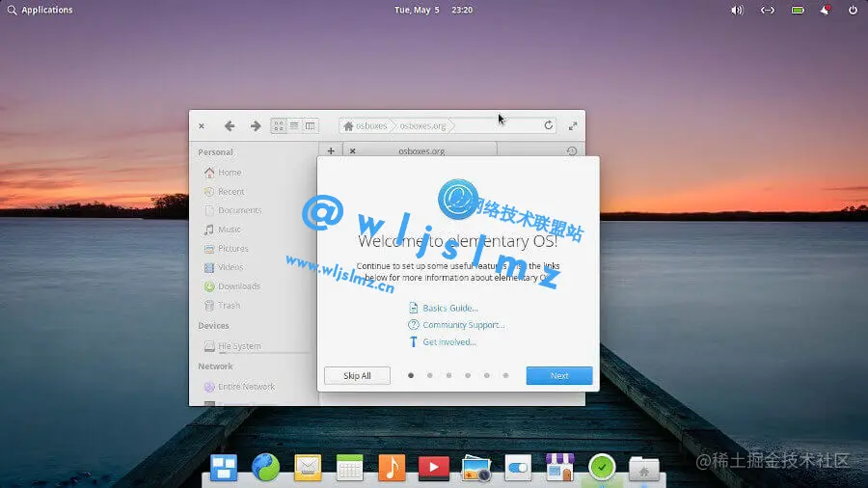The width and height of the screenshot is (868, 488).
Task: Go forward in Files window
Action: point(256,126)
